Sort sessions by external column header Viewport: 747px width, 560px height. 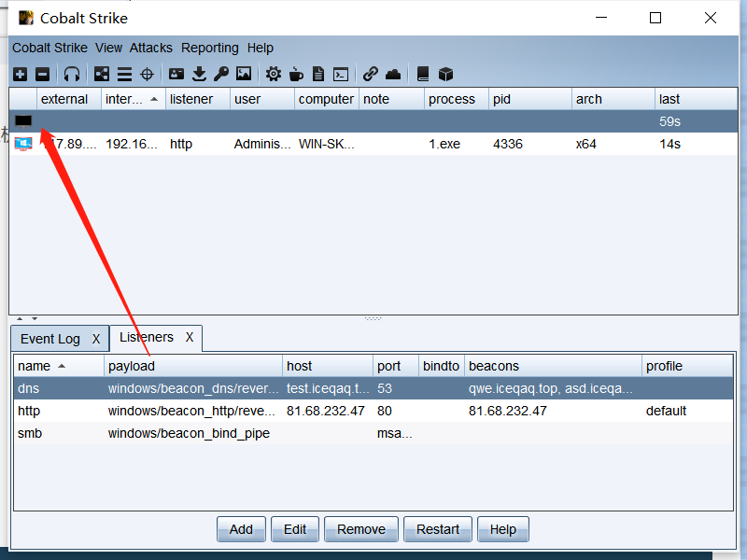(x=69, y=99)
